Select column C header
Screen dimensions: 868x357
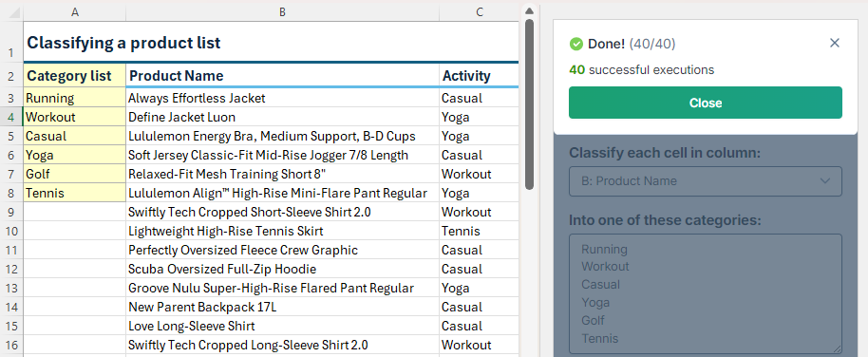[x=479, y=11]
